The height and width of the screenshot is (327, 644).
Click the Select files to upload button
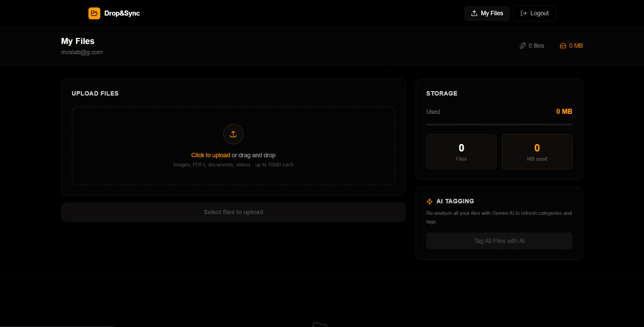[233, 212]
